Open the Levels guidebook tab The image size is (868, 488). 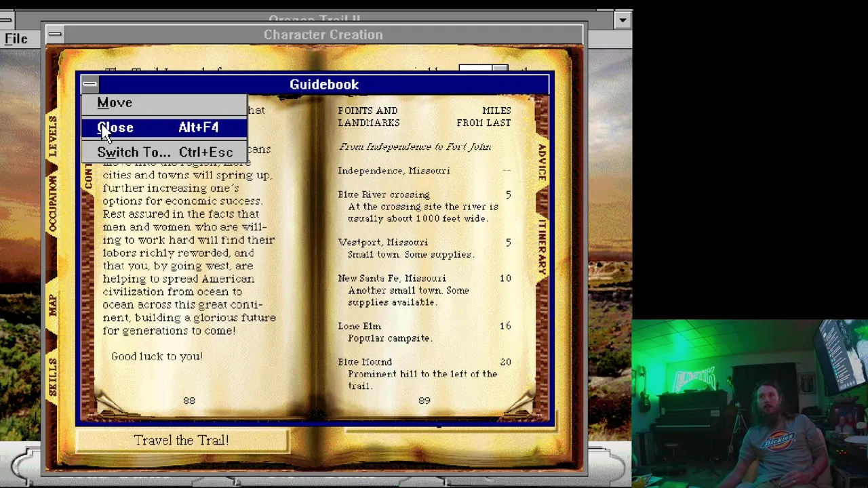(52, 136)
